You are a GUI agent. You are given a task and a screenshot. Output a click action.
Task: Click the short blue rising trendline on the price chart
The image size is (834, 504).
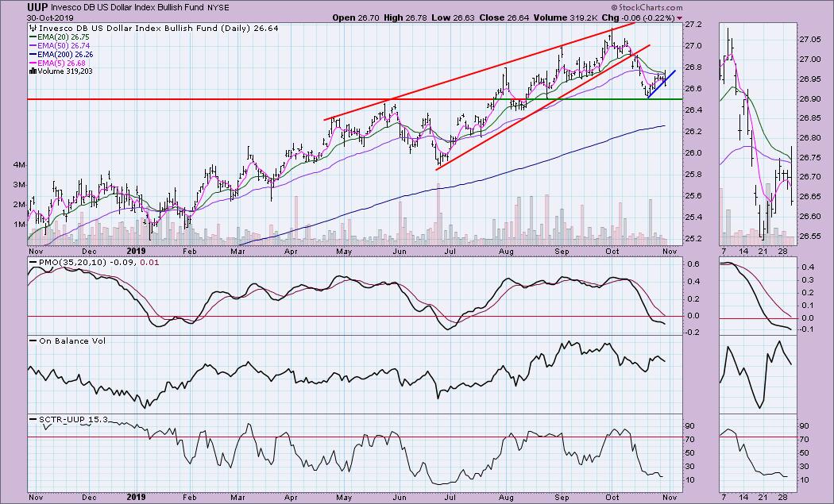point(662,84)
